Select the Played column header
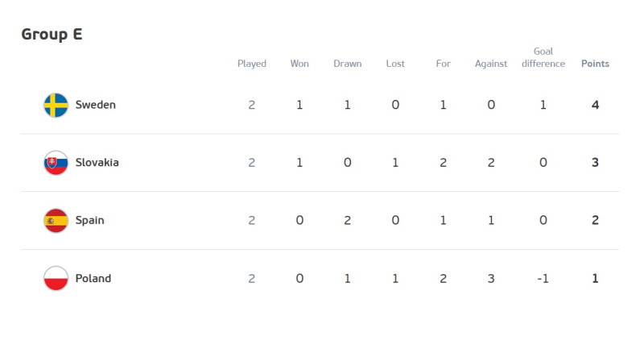This screenshot has height=345, width=644. (x=252, y=64)
